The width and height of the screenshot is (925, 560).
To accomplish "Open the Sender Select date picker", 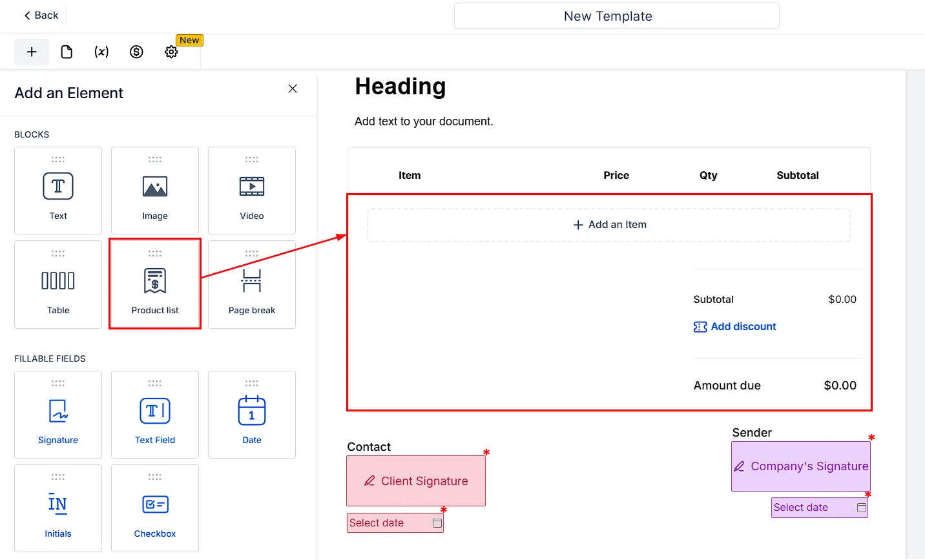I will point(820,508).
